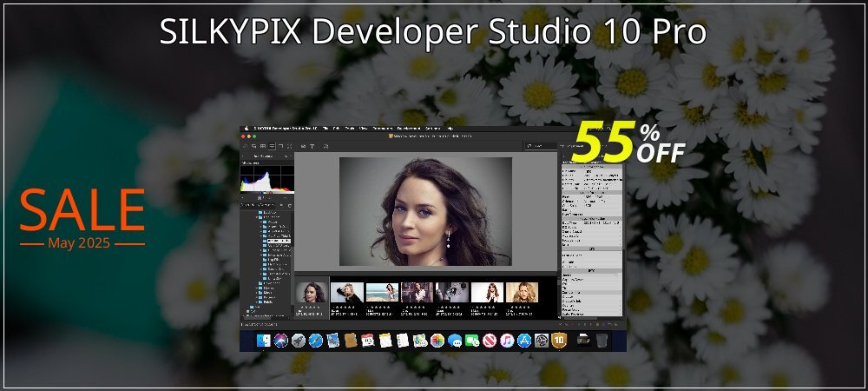The height and width of the screenshot is (391, 868).
Task: Open the Contacts book icon in Dock
Action: coord(350,340)
